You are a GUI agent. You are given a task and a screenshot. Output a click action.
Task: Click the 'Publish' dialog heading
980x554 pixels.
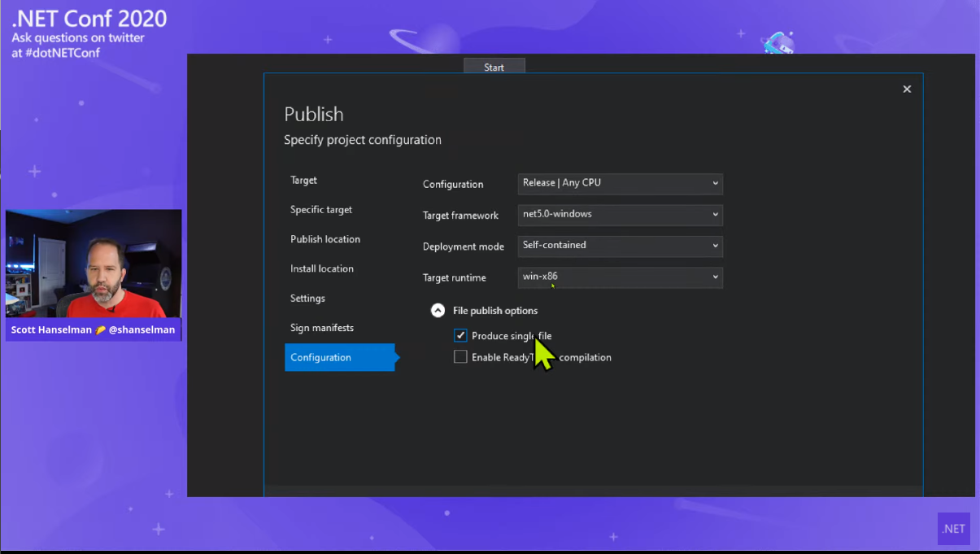314,114
